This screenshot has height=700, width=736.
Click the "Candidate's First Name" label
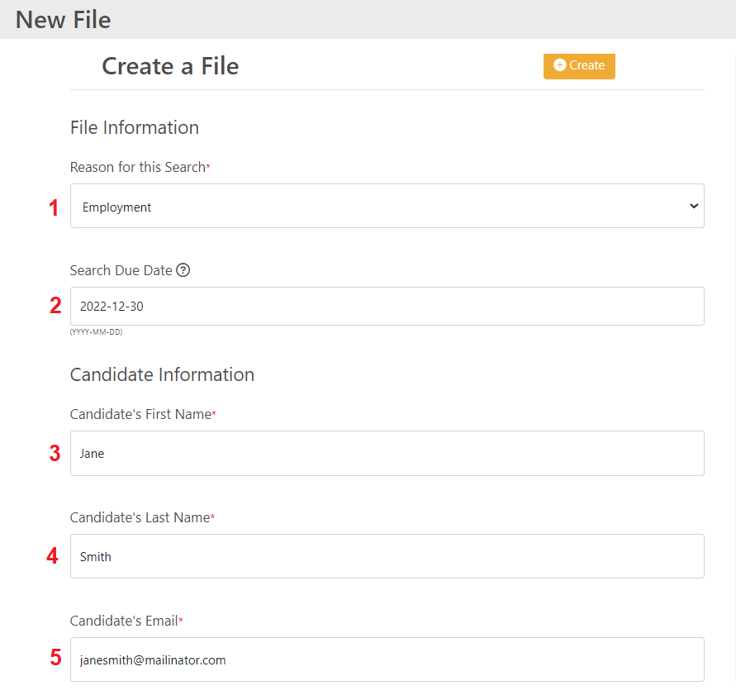[x=140, y=414]
